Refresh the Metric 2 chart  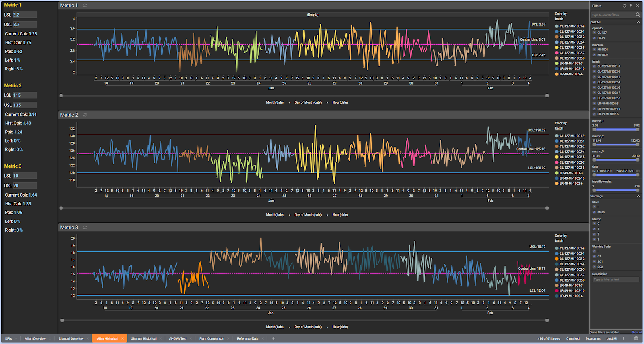85,115
